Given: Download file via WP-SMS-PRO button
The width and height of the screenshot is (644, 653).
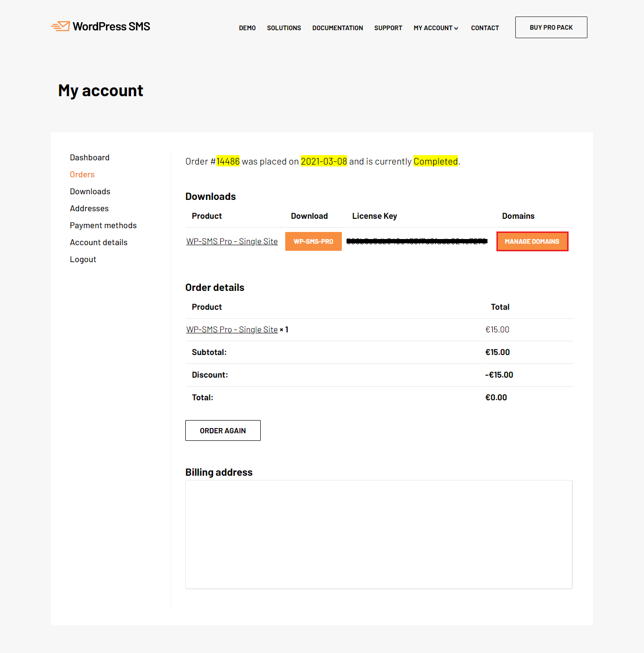Looking at the screenshot, I should [314, 241].
